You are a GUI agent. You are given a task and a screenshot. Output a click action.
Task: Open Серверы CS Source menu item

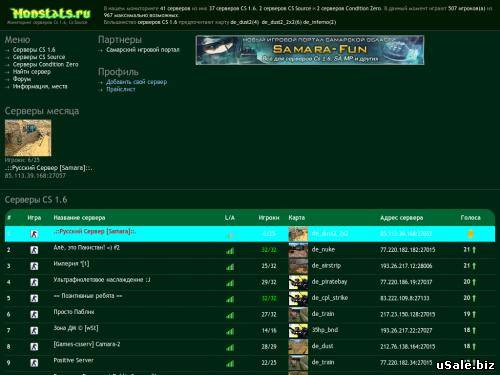coord(39,57)
